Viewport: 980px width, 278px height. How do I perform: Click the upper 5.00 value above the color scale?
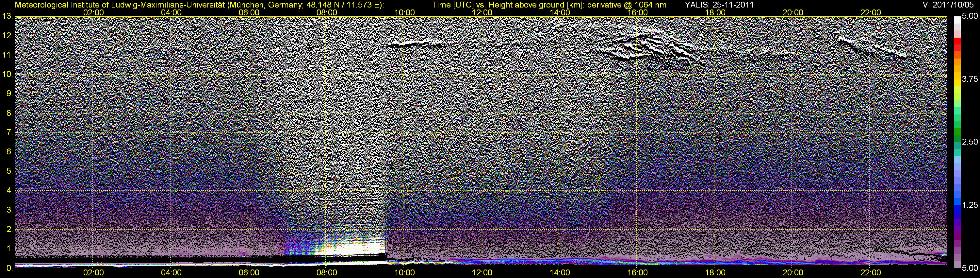970,16
